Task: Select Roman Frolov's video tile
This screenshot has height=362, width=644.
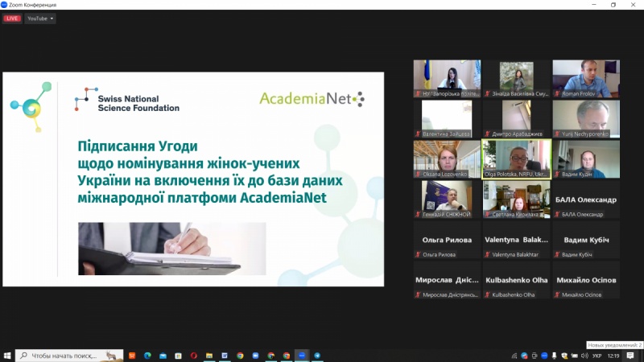Action: point(585,78)
